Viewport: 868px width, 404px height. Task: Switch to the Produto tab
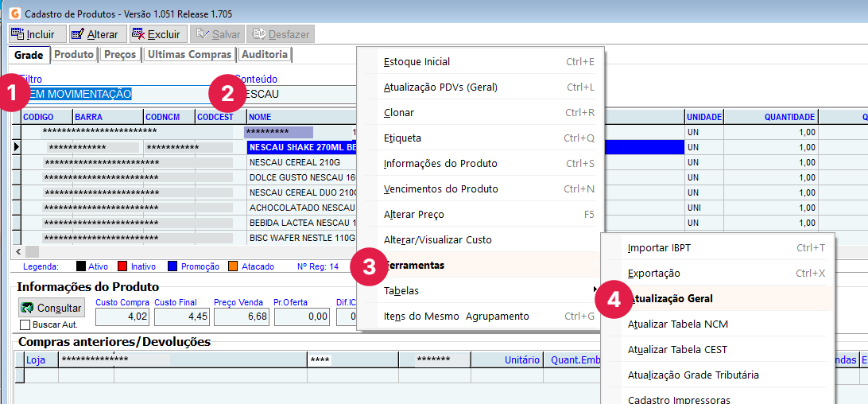74,54
